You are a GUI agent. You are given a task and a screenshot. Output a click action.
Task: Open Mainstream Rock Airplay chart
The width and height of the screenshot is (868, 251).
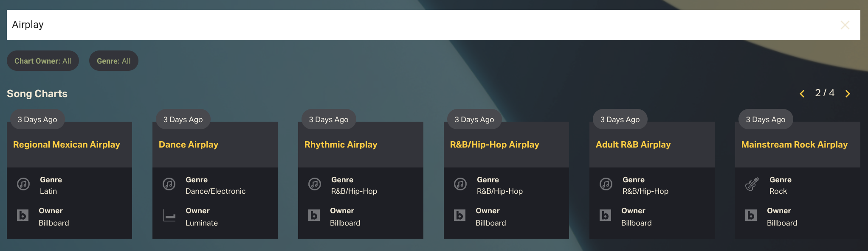click(794, 145)
